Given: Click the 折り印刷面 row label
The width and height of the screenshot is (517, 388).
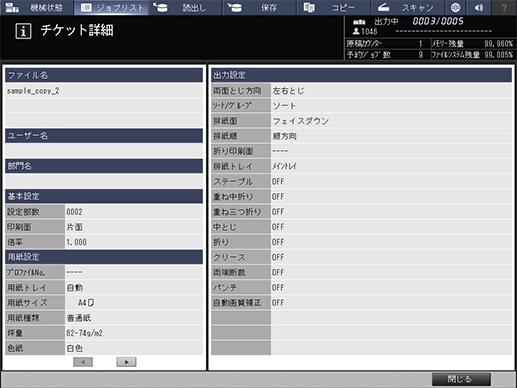Looking at the screenshot, I should coord(241,151).
